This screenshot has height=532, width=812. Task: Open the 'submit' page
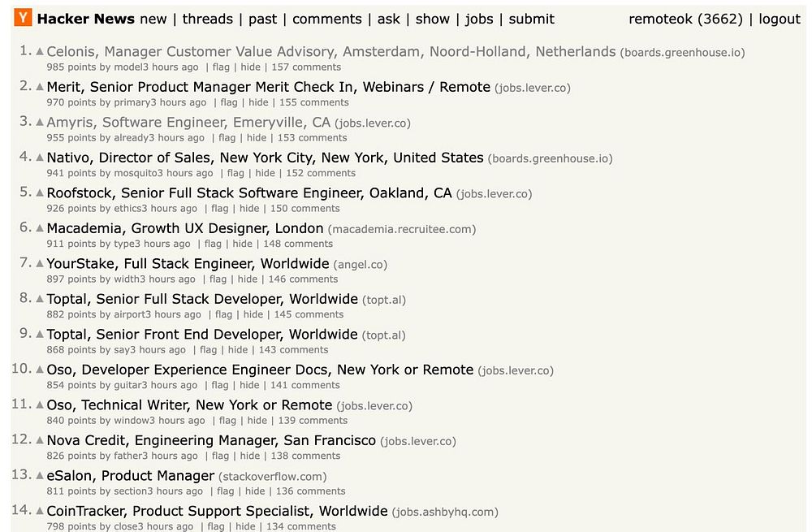[531, 19]
